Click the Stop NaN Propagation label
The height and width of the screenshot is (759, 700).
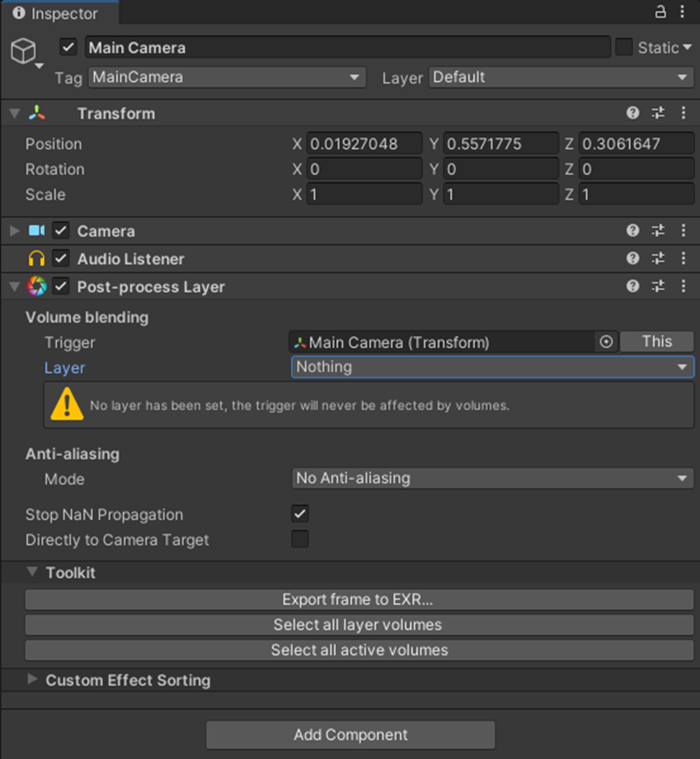coord(104,514)
